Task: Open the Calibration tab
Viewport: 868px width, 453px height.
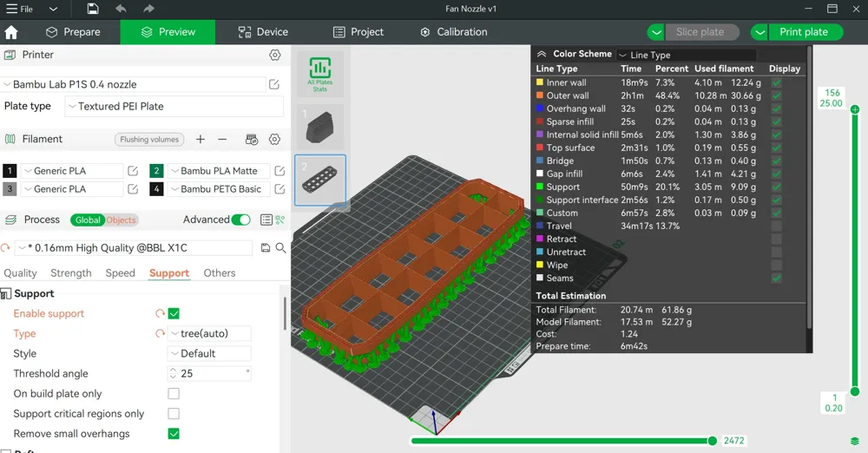Action: coord(454,32)
